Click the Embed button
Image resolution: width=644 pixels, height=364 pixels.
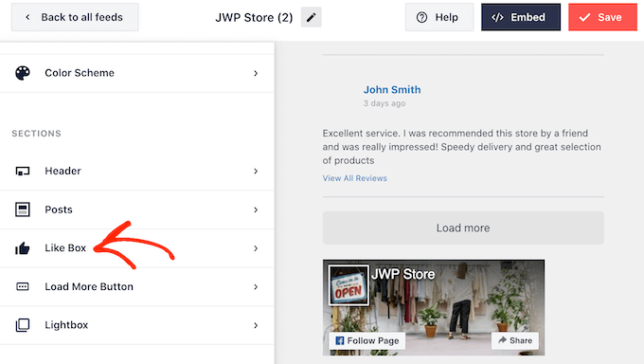[x=521, y=17]
